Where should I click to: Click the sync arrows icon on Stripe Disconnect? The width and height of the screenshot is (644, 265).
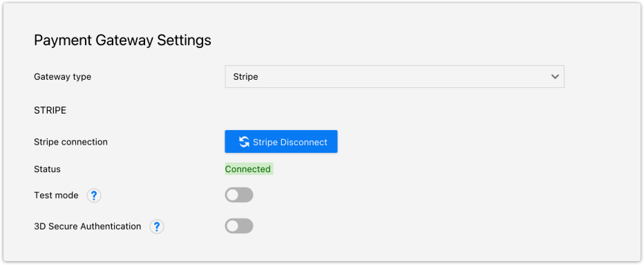(x=244, y=142)
